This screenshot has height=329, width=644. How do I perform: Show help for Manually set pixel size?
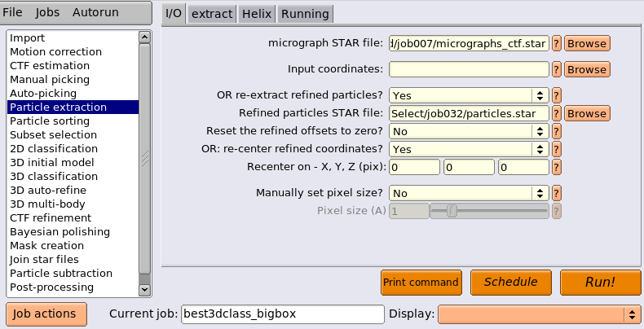[556, 193]
